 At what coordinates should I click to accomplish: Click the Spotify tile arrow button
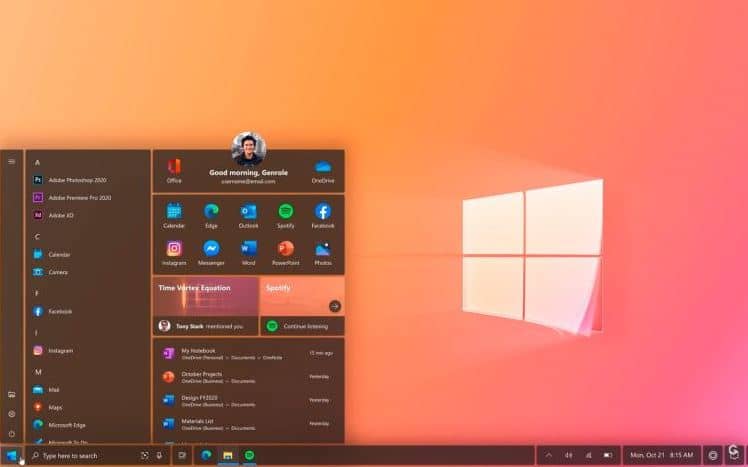[335, 306]
